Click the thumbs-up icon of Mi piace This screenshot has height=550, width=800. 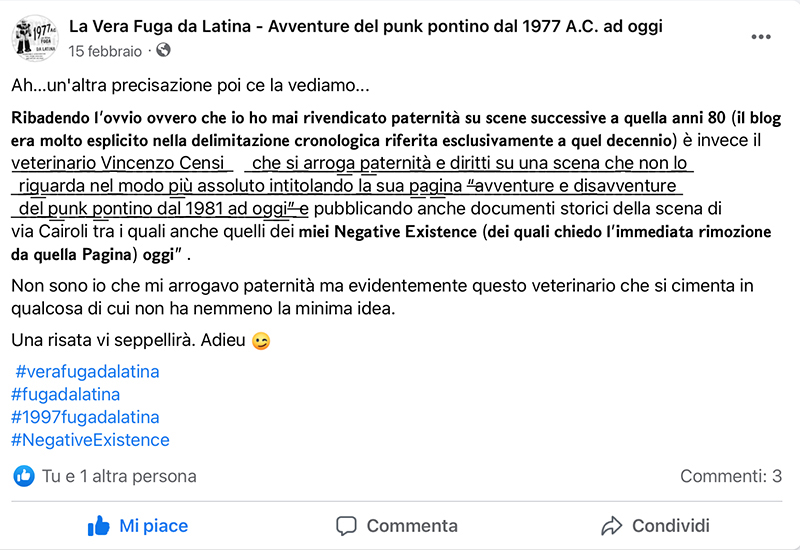[x=98, y=526]
